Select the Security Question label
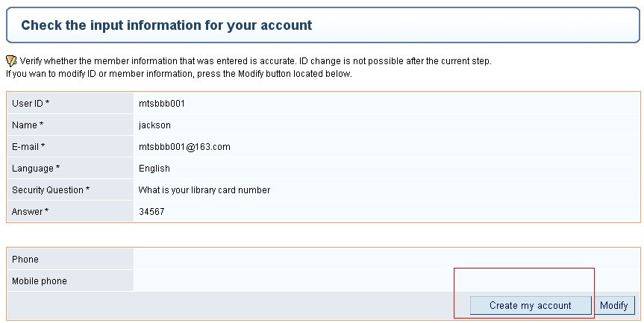Image resolution: width=644 pixels, height=323 pixels. pos(51,190)
